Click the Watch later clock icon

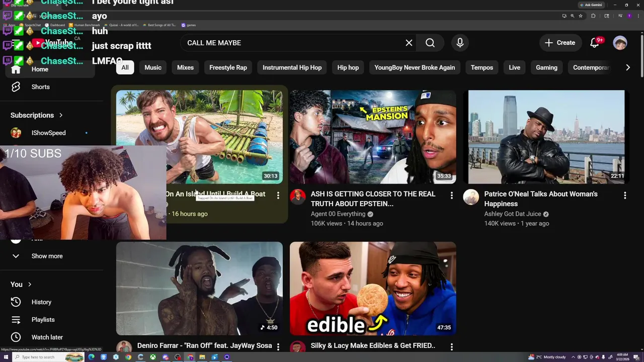coord(16,337)
